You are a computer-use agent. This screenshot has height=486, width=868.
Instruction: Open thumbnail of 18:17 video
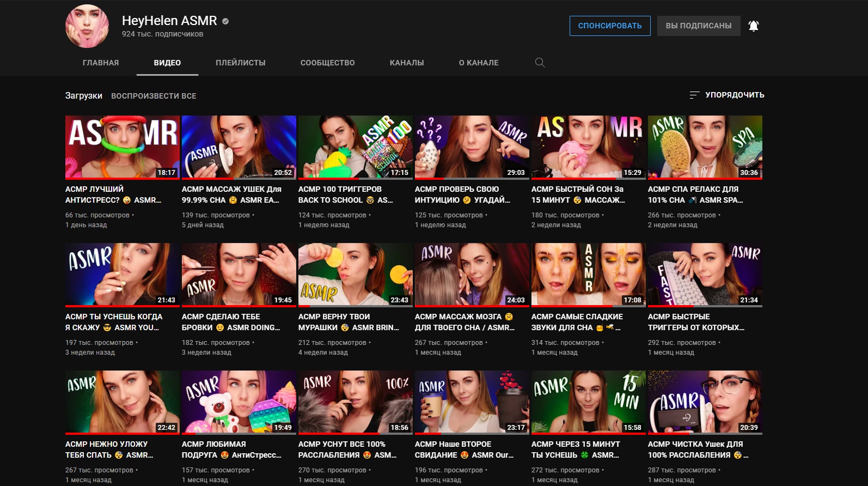[x=123, y=147]
